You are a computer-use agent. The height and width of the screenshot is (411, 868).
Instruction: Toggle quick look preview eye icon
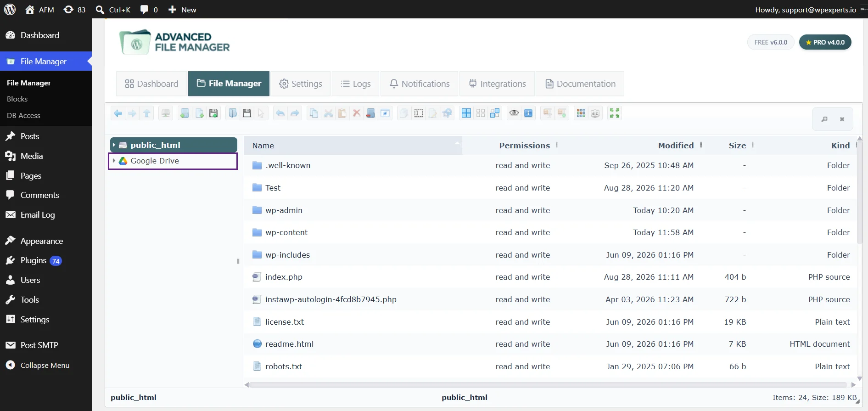click(x=514, y=113)
